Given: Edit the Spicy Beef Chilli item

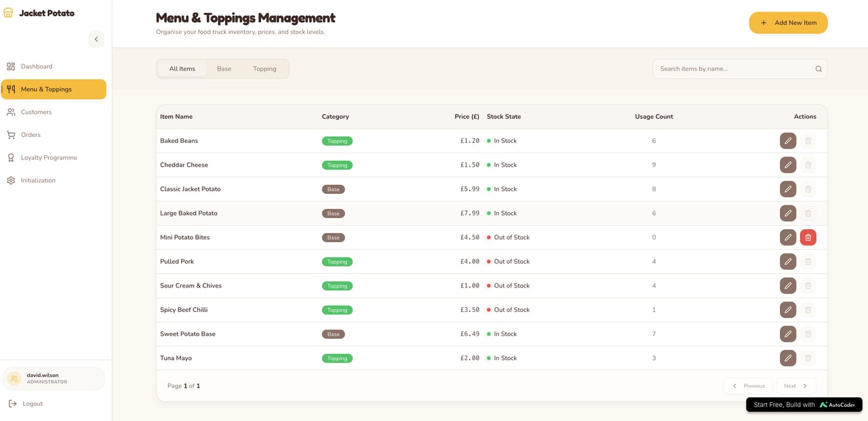Looking at the screenshot, I should pyautogui.click(x=787, y=310).
